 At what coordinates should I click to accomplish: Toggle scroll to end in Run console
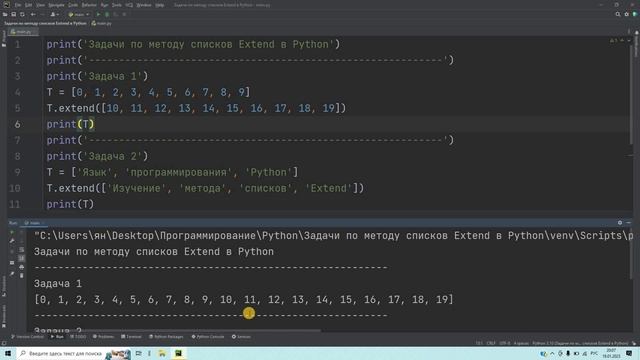(x=22, y=258)
